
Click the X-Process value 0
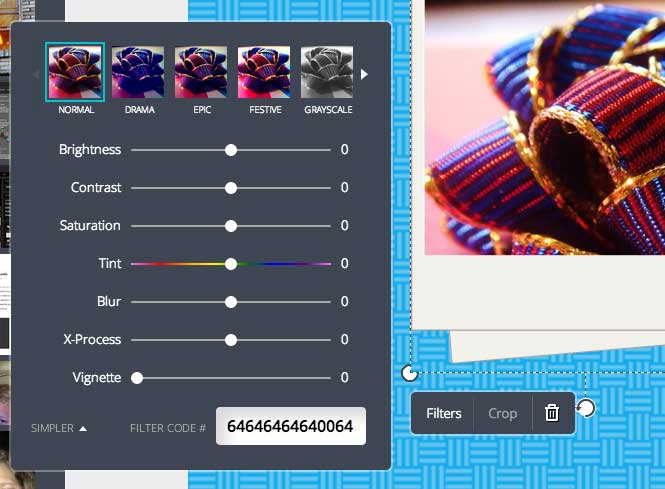[344, 339]
